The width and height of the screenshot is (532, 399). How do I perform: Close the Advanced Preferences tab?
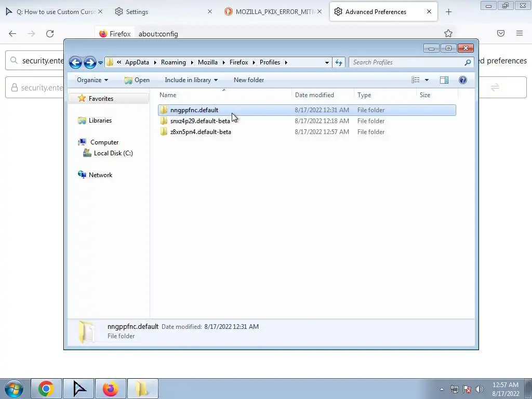coord(429,11)
